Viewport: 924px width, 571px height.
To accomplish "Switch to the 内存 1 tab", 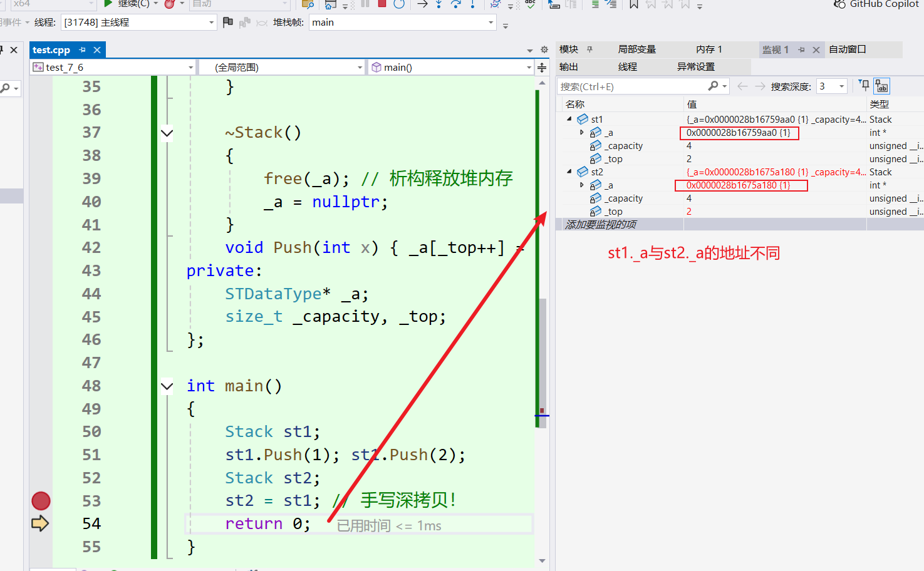I will coord(709,49).
